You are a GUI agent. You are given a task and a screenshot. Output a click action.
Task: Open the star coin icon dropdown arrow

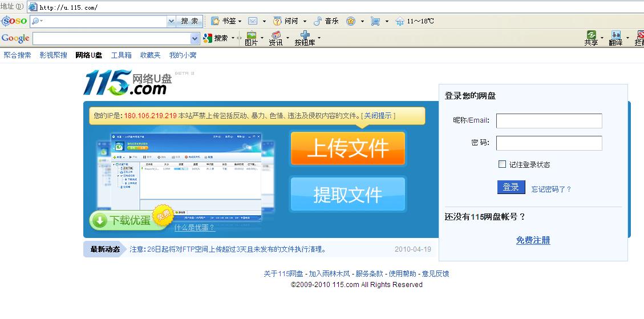[x=362, y=21]
